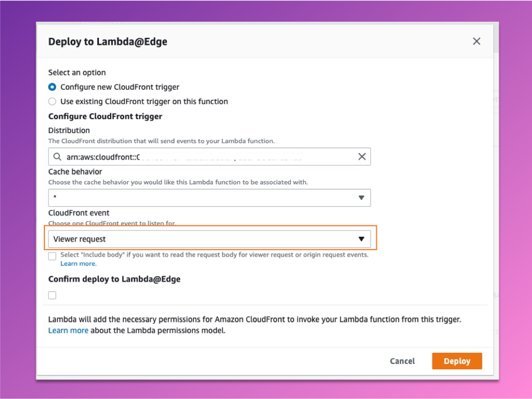Cancel the Lambda@Edge deployment
532x399 pixels.
[x=402, y=361]
